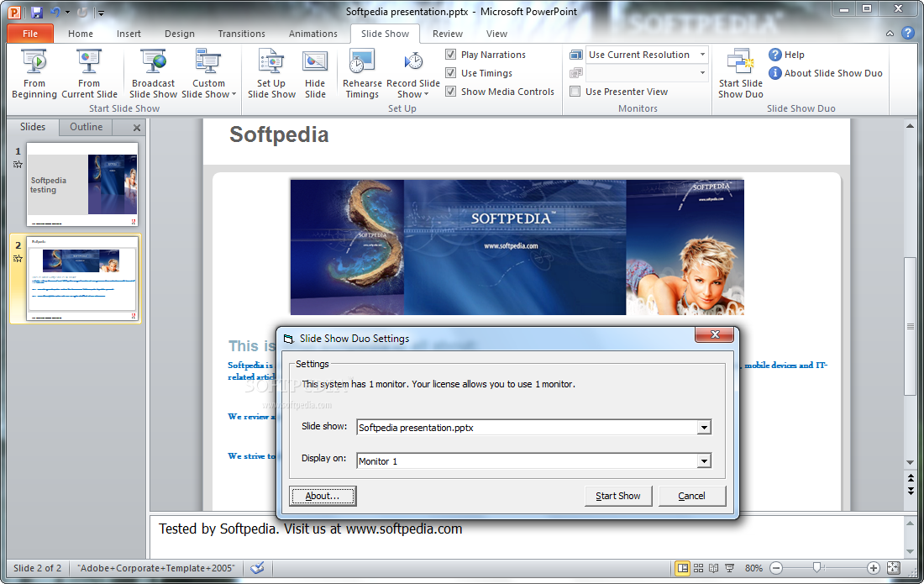
Task: Switch to the Animations tab
Action: click(313, 34)
